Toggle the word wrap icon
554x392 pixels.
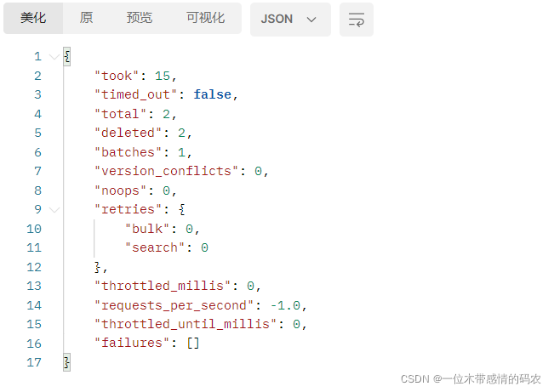pos(356,19)
